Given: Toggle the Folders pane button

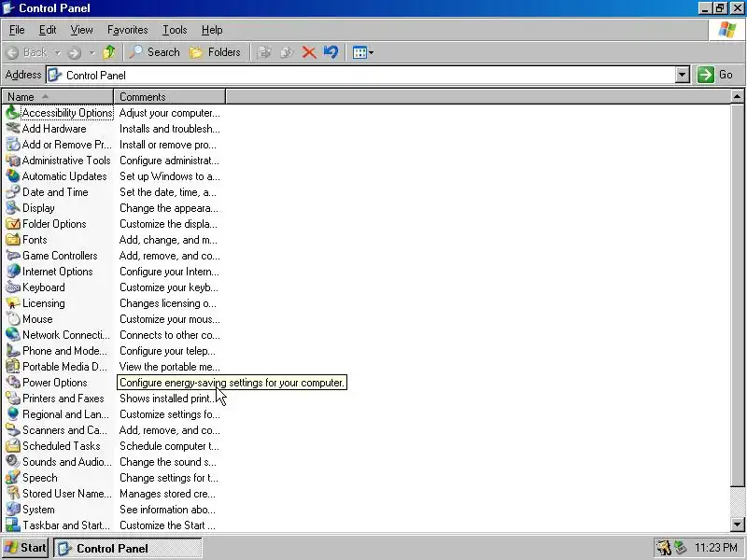Looking at the screenshot, I should click(216, 52).
